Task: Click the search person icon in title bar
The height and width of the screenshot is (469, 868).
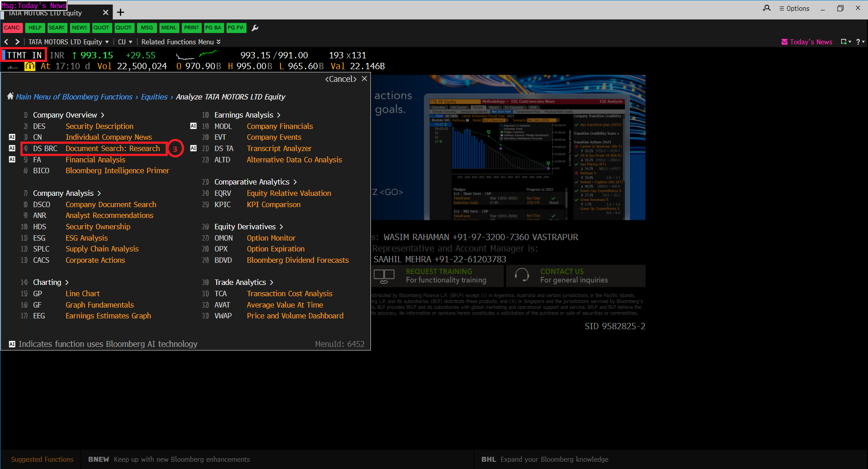Action: point(767,8)
